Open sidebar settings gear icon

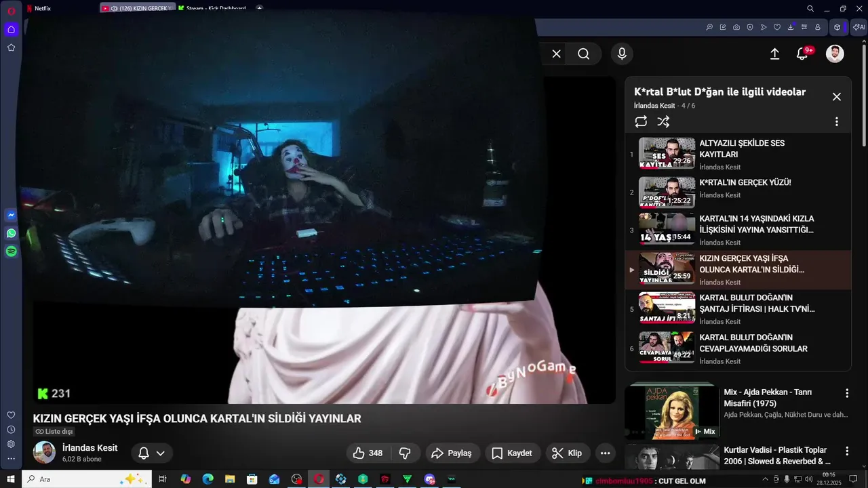tap(11, 444)
